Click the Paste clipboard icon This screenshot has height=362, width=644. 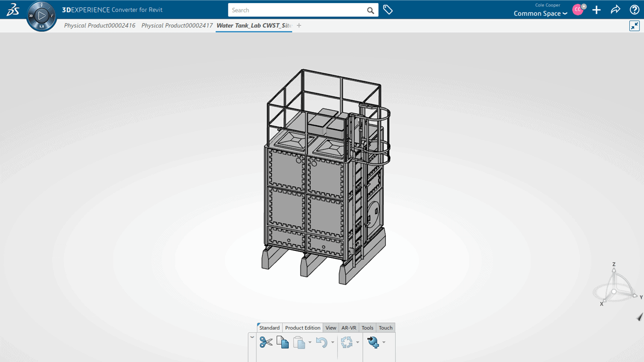(x=299, y=342)
